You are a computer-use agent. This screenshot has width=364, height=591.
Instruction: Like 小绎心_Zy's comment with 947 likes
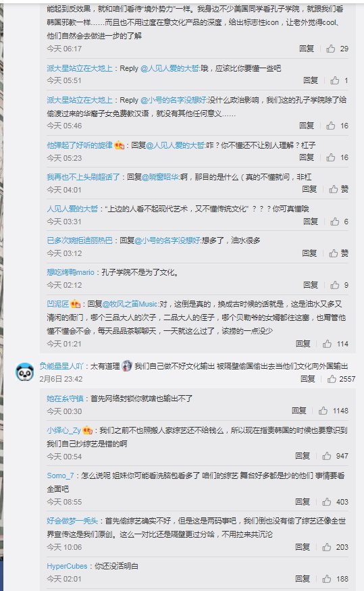pyautogui.click(x=327, y=456)
